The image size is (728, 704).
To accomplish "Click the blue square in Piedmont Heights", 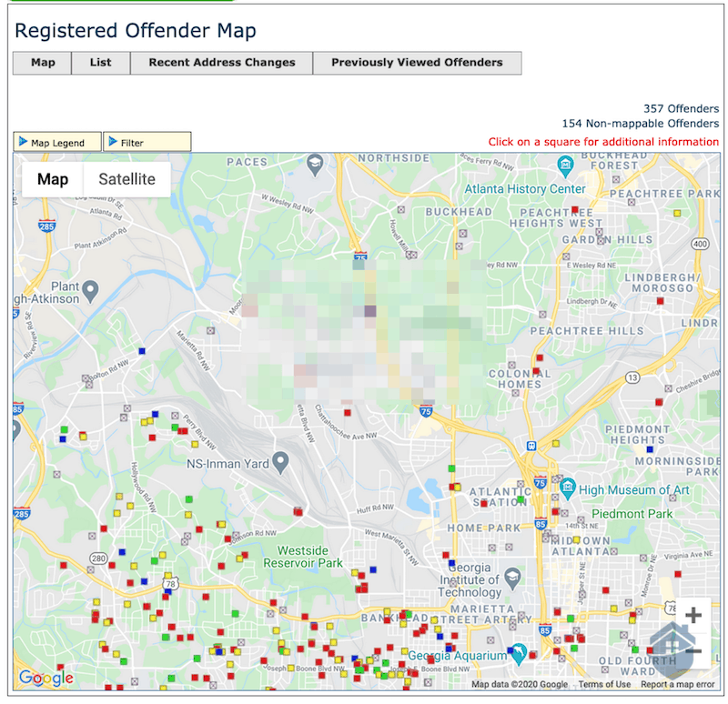I will click(x=650, y=449).
